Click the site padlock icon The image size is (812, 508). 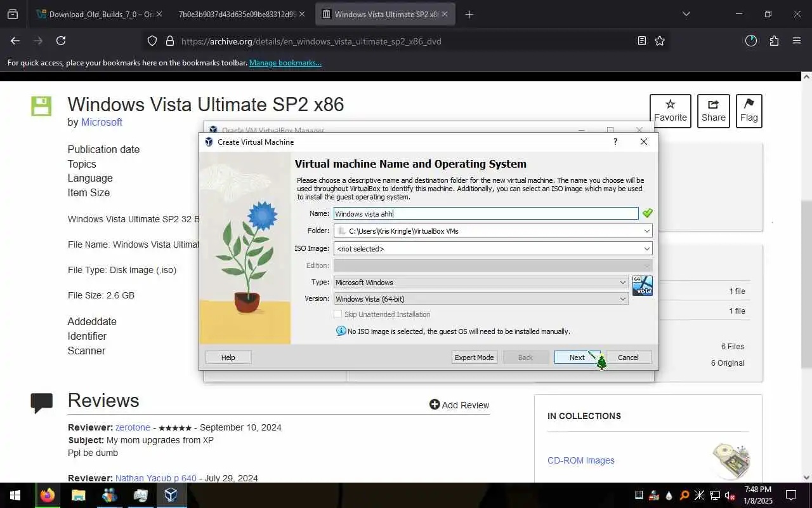click(x=169, y=41)
